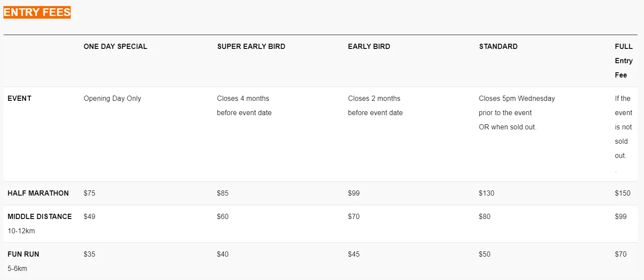
Task: Click the ENTRY FEES heading
Action: (x=37, y=12)
